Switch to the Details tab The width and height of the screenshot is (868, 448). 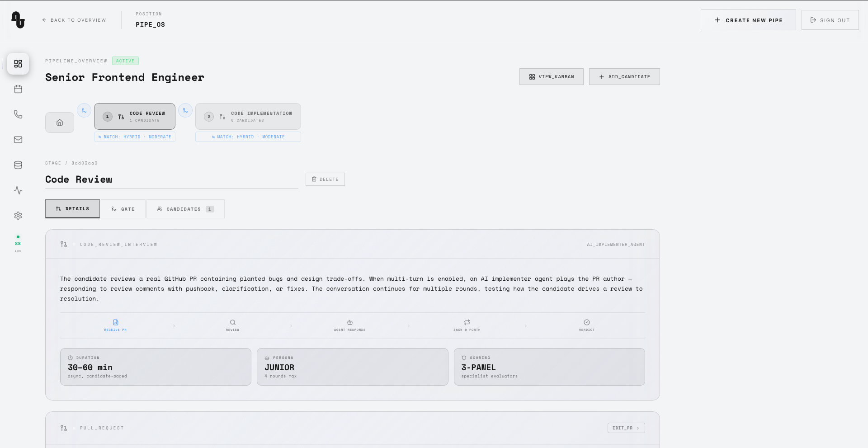(x=72, y=209)
